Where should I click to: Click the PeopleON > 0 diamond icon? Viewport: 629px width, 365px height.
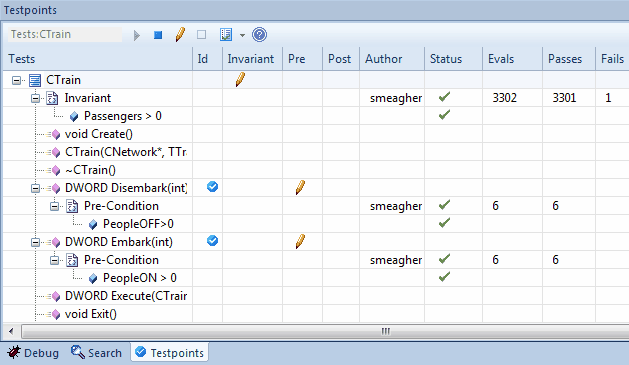pos(93,278)
